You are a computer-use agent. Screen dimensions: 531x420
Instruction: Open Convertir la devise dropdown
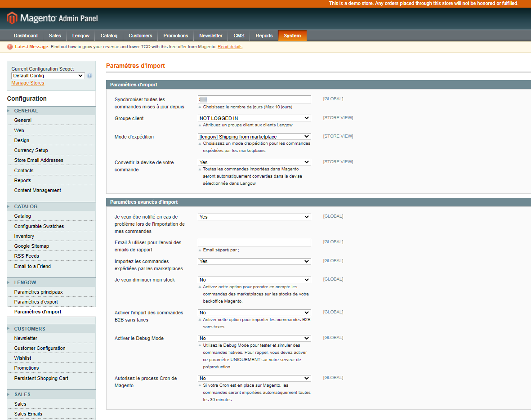(x=254, y=162)
